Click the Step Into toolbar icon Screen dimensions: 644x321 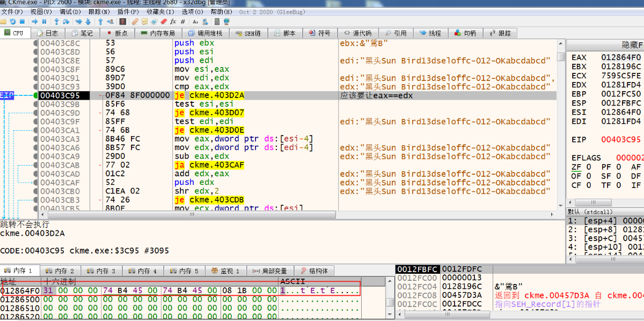(x=56, y=21)
